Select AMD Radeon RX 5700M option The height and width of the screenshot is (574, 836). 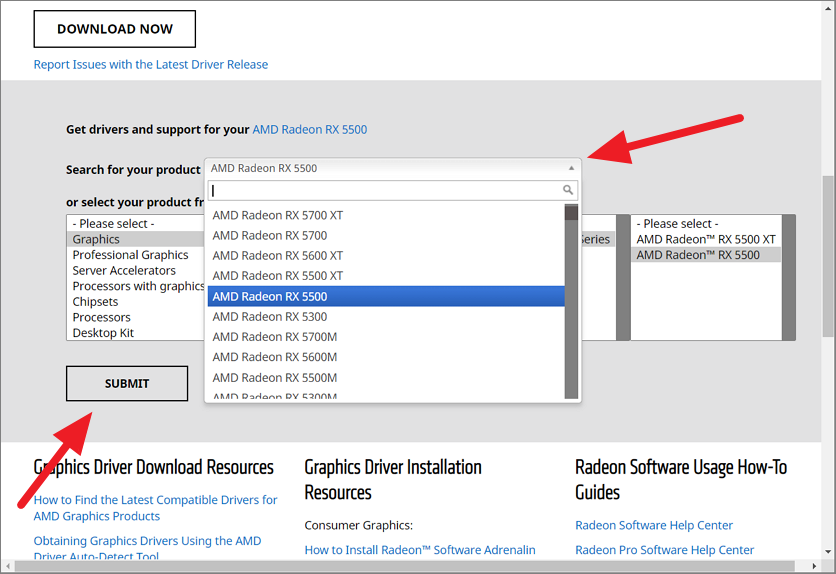[275, 337]
